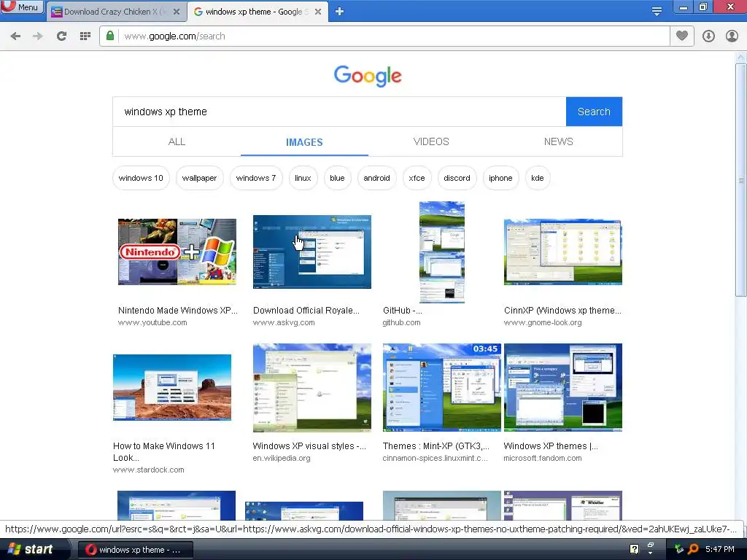
Task: Click the page vertical scrollbar thumb
Action: [741, 180]
